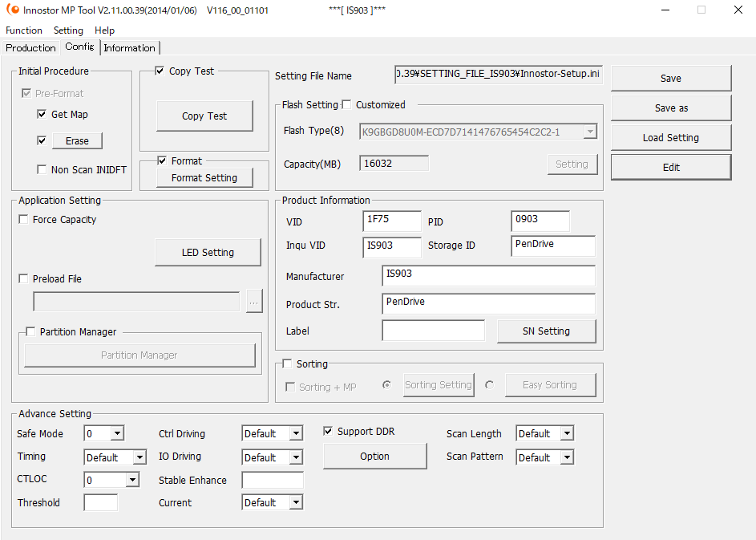Click the Capacity(MB) field
756x540 pixels.
(394, 163)
